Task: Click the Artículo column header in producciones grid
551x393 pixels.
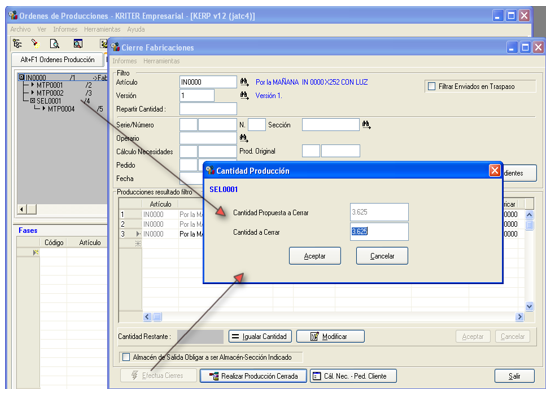Action: tap(160, 204)
